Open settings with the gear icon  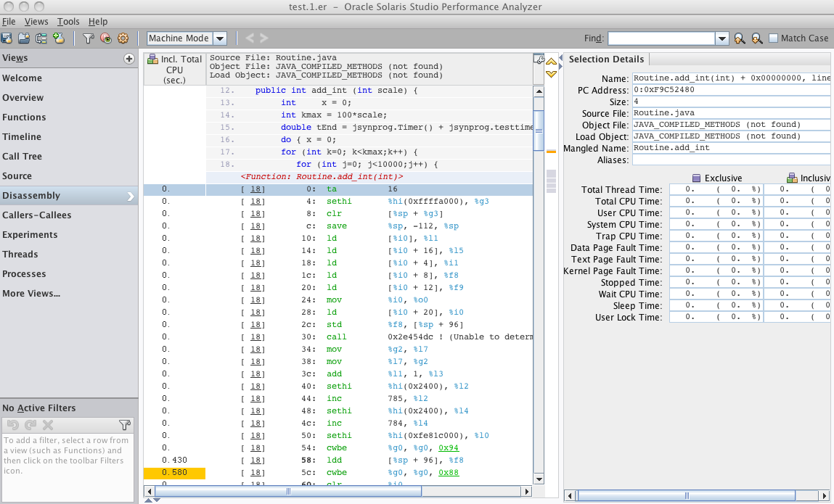coord(123,38)
